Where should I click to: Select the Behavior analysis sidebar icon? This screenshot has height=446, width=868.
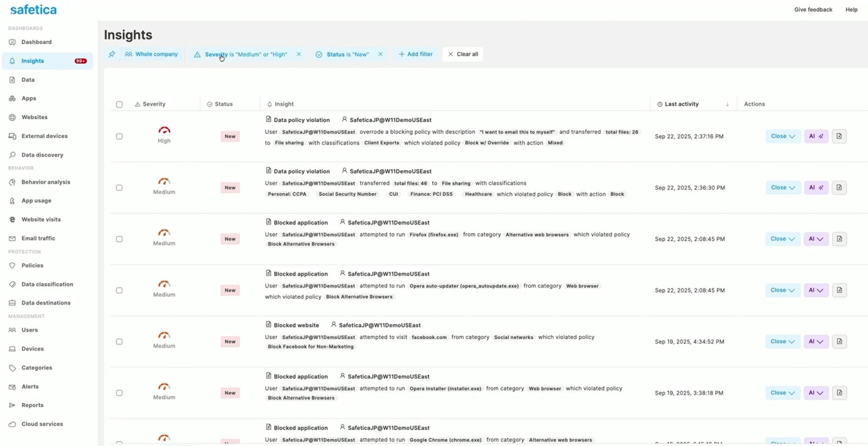[x=12, y=182]
